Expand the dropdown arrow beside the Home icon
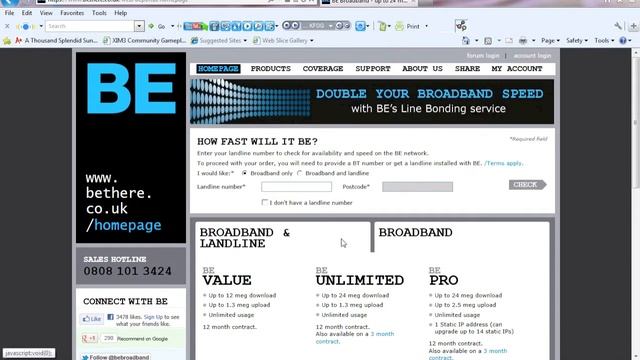Image resolution: width=640 pixels, height=360 pixels. pos(476,41)
